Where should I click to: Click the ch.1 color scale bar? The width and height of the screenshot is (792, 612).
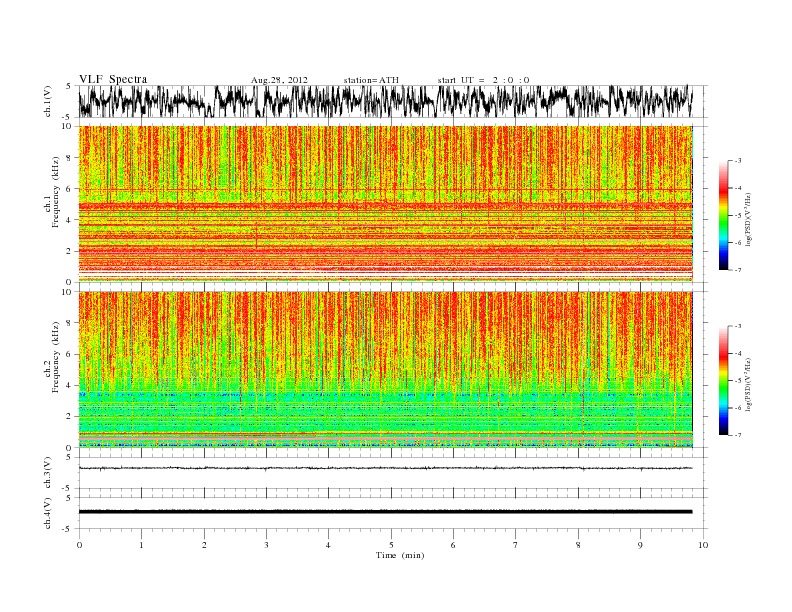coord(723,215)
